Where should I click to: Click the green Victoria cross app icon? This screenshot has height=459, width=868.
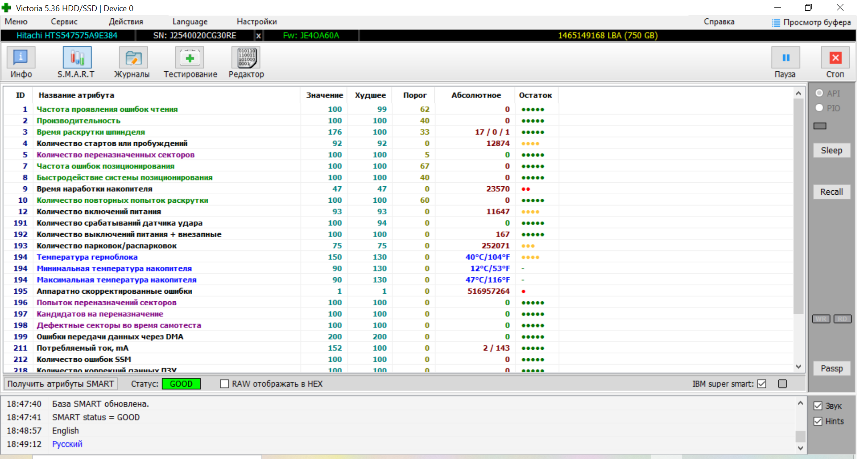pos(6,8)
